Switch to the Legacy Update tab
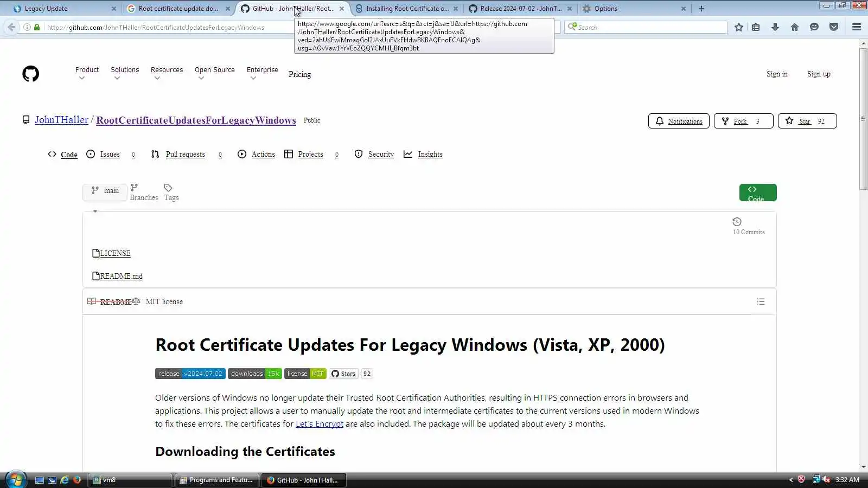The width and height of the screenshot is (868, 488). (x=64, y=9)
